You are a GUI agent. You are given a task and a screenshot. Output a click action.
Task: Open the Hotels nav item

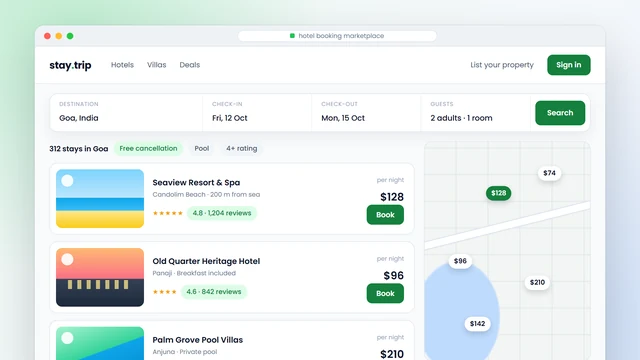(122, 65)
